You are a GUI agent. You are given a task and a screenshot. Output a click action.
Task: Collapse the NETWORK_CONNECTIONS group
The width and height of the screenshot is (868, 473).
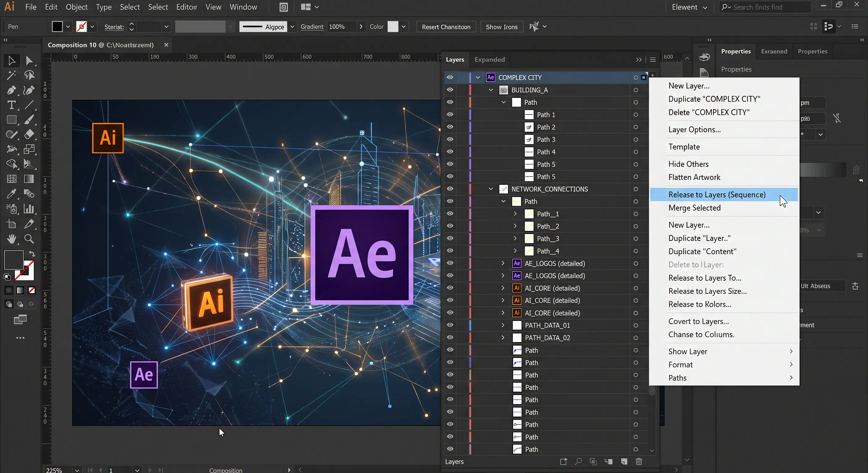point(491,189)
